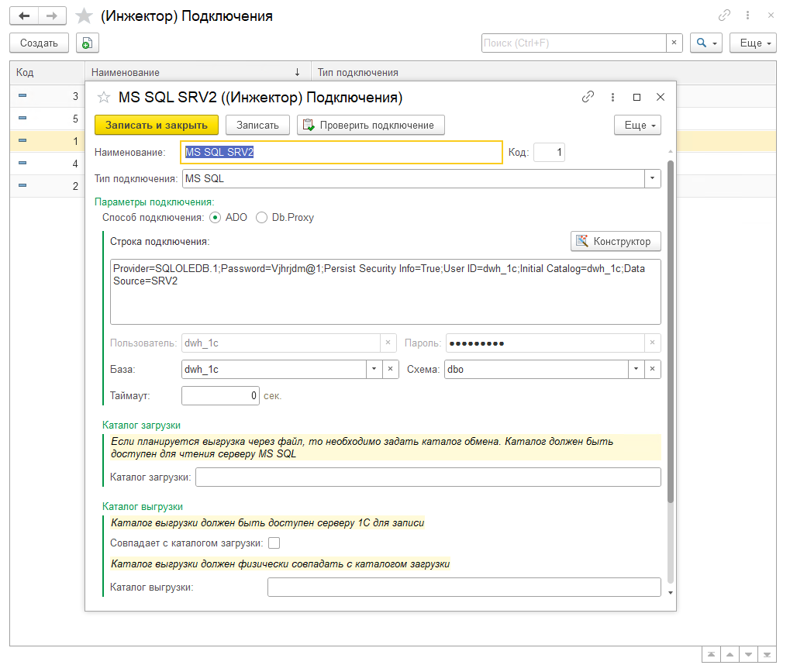Maximize the MS SQL SRV2 form
The width and height of the screenshot is (790, 672).
(636, 97)
